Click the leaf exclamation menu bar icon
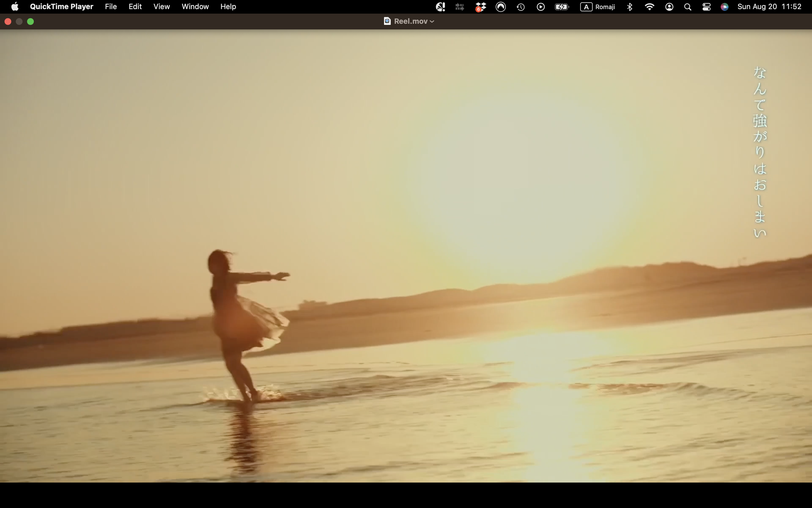The height and width of the screenshot is (508, 812). coord(440,7)
